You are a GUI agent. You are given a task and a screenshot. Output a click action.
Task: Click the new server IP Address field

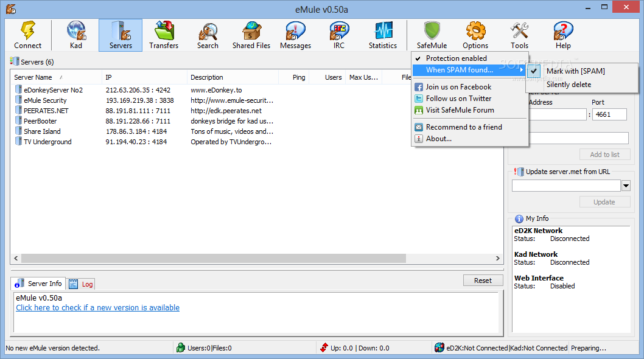[x=558, y=114]
